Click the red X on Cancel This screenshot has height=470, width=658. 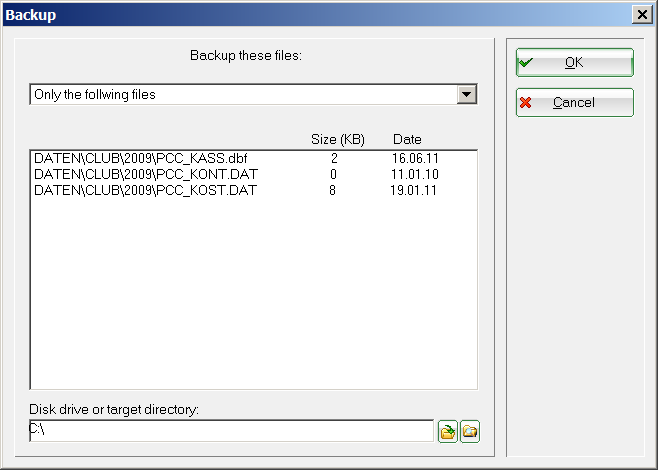click(526, 102)
